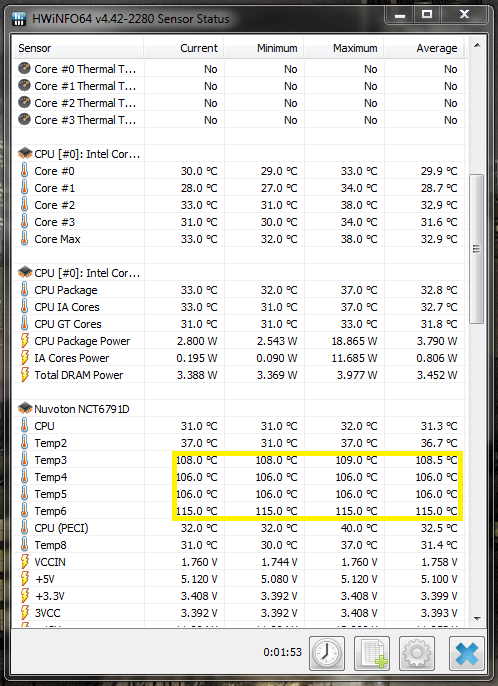Viewport: 498px width, 686px height.
Task: Select the CPU (PECI) sensor row
Action: pos(240,528)
